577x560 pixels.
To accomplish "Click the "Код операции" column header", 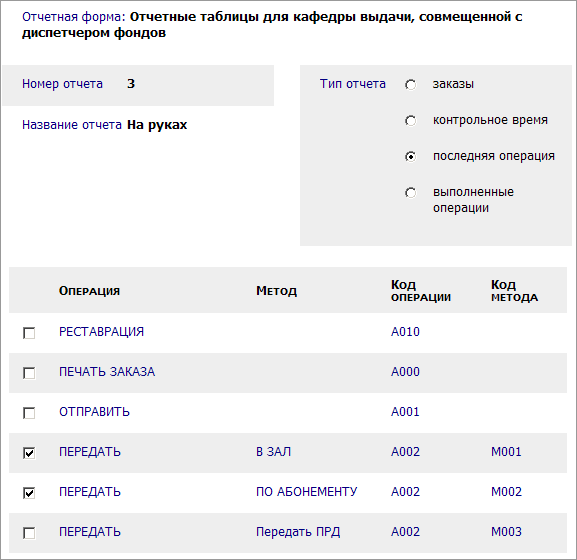I will (x=421, y=291).
